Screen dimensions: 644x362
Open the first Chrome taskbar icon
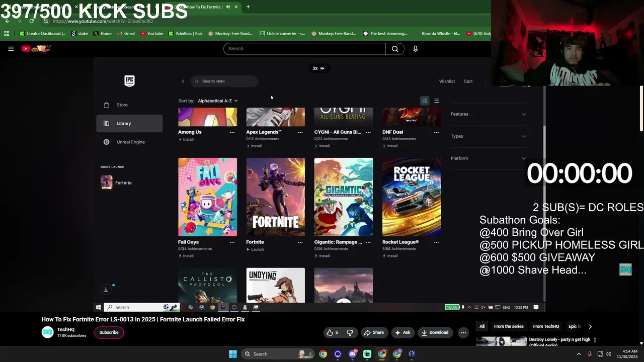(x=323, y=354)
